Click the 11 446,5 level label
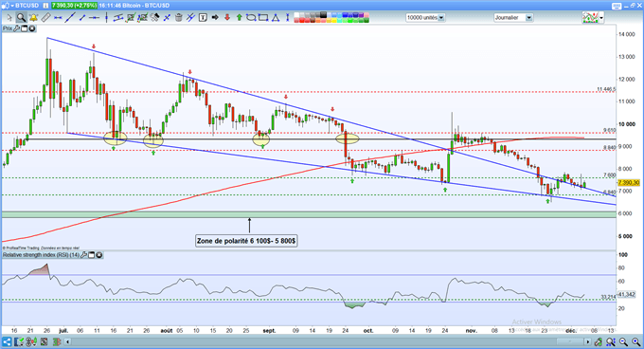 click(606, 89)
